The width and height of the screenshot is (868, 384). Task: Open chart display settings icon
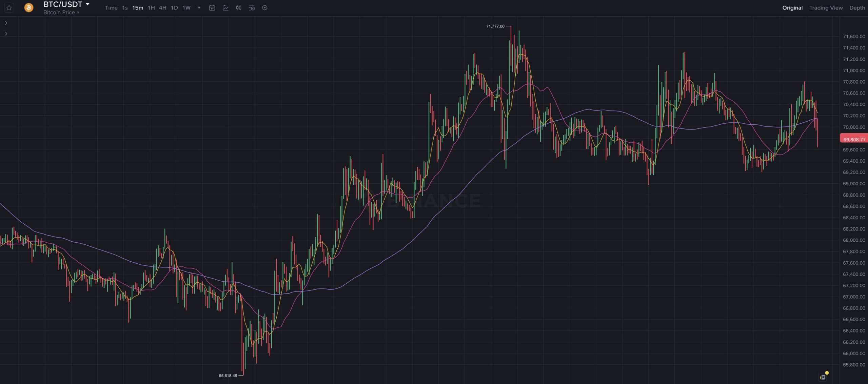[252, 8]
